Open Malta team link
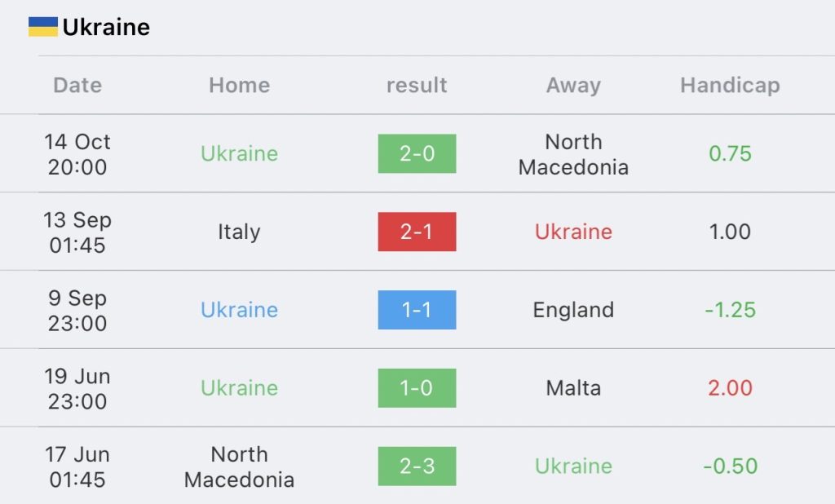This screenshot has width=835, height=504. point(573,388)
